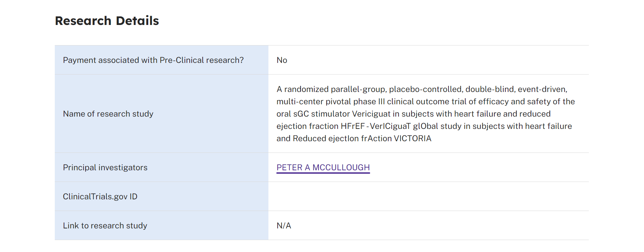Click the first line mentioning placebo-controlled, double-blind
This screenshot has height=252, width=644.
tap(422, 89)
